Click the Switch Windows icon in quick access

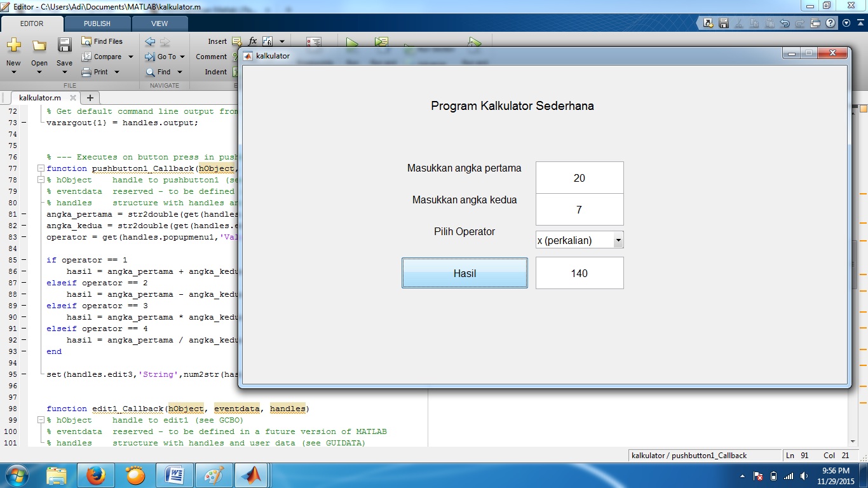pos(815,24)
